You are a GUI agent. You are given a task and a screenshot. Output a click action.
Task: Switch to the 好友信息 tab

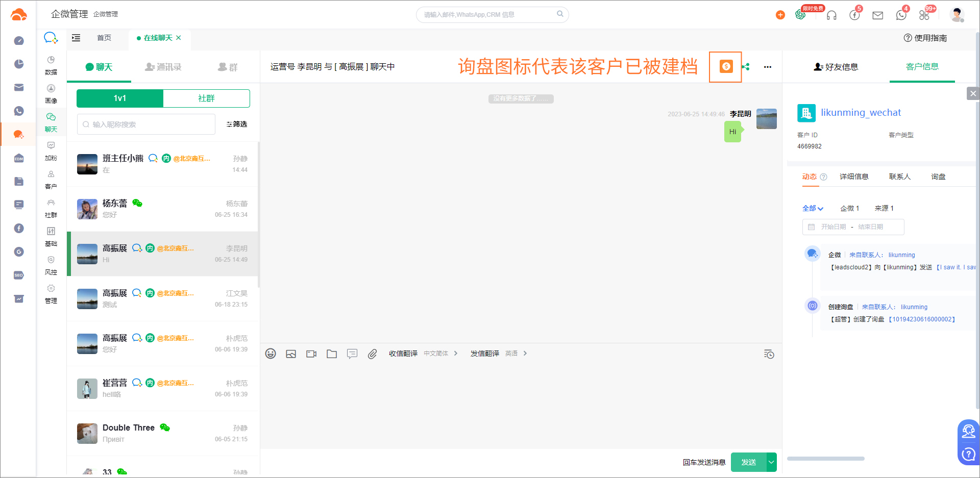pyautogui.click(x=836, y=67)
